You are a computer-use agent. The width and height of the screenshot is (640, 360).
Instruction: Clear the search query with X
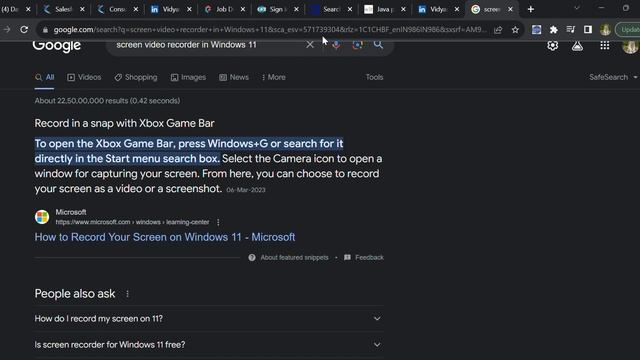tap(310, 44)
